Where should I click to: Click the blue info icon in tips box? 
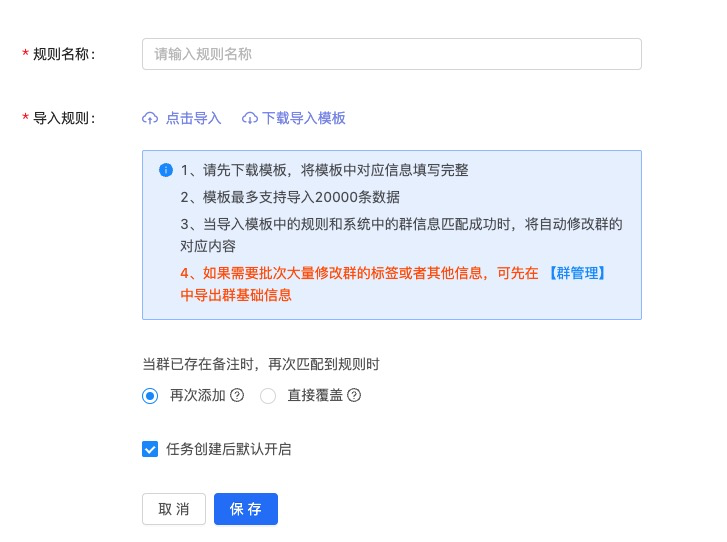pyautogui.click(x=166, y=170)
